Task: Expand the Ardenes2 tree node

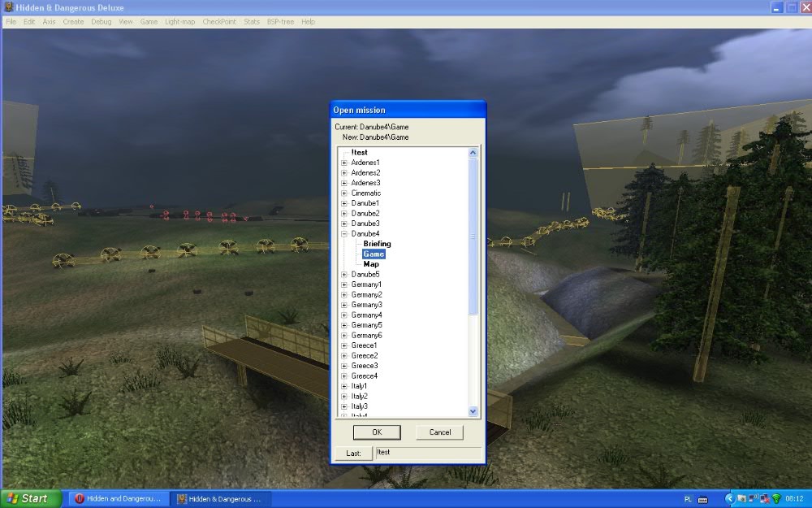Action: (343, 173)
